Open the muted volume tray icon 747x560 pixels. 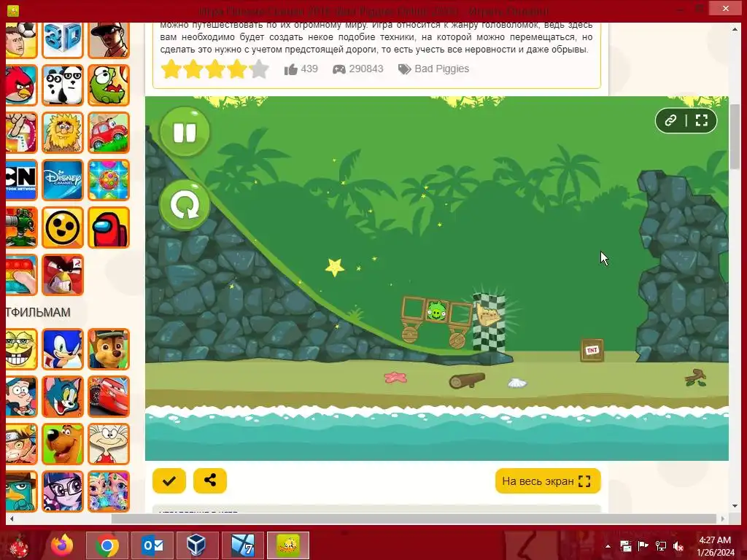(678, 546)
